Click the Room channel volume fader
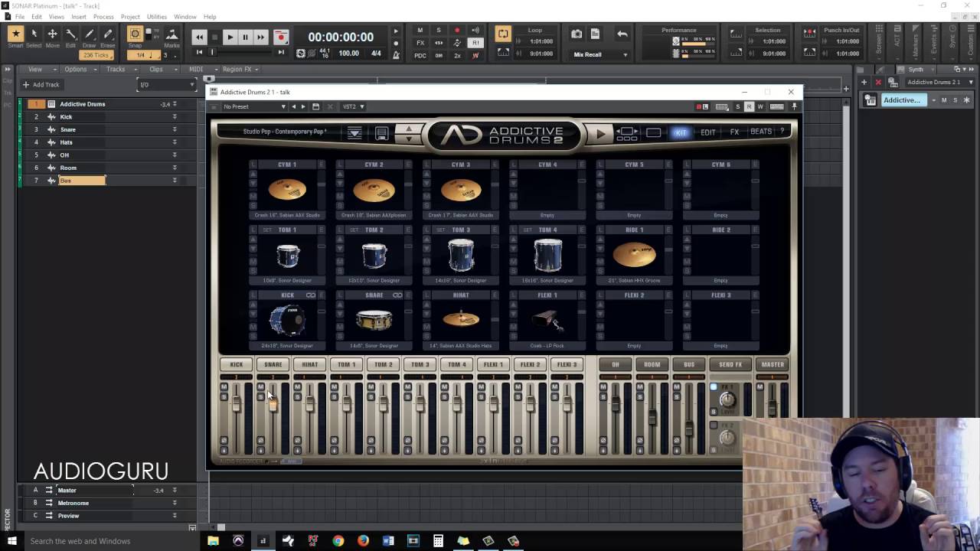This screenshot has width=980, height=551. click(x=652, y=417)
